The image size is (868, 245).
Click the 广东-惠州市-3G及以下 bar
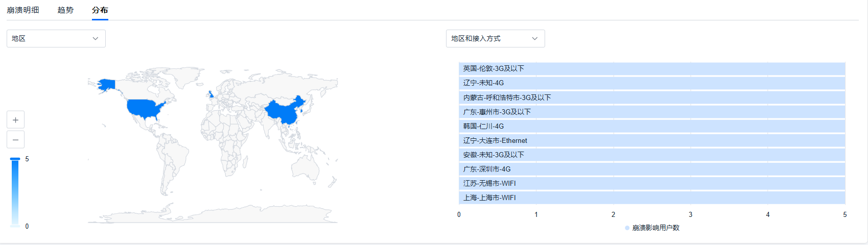651,112
